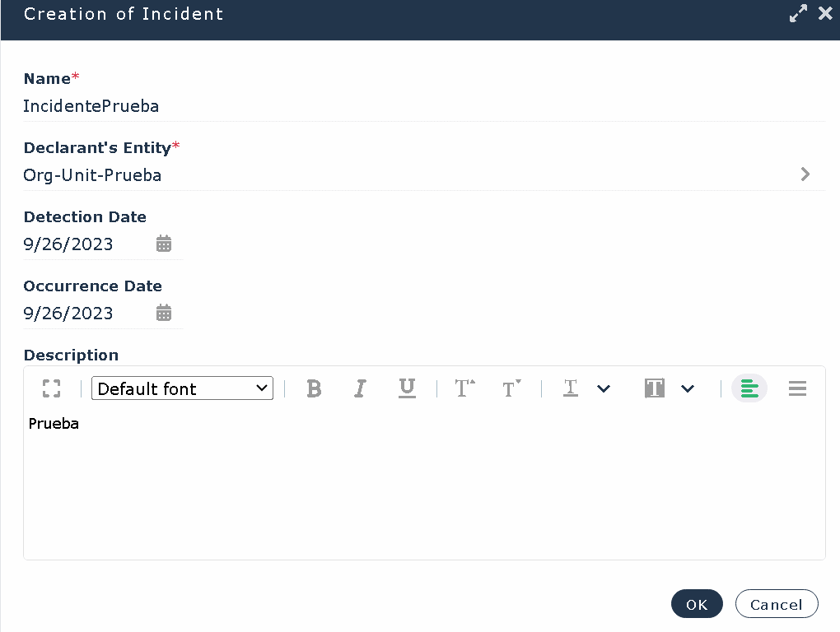Open Occurrence Date calendar picker
The width and height of the screenshot is (840, 632).
163,313
